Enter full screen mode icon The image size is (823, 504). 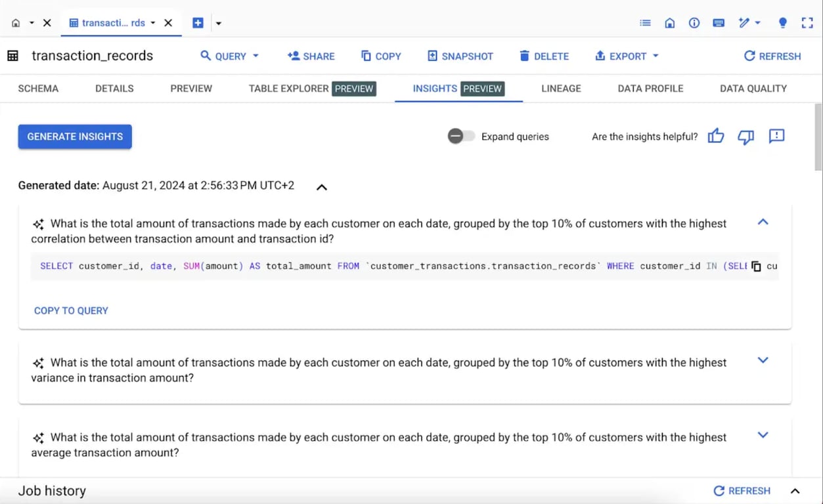pos(807,23)
